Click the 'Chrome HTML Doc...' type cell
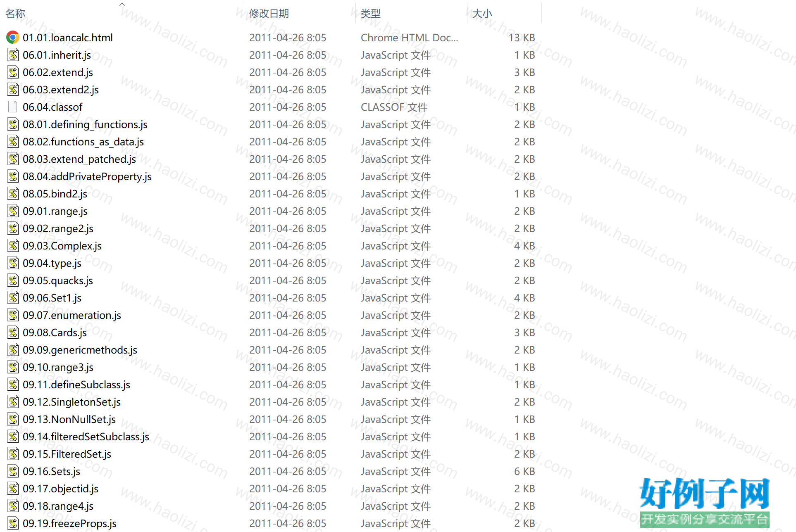 tap(410, 38)
